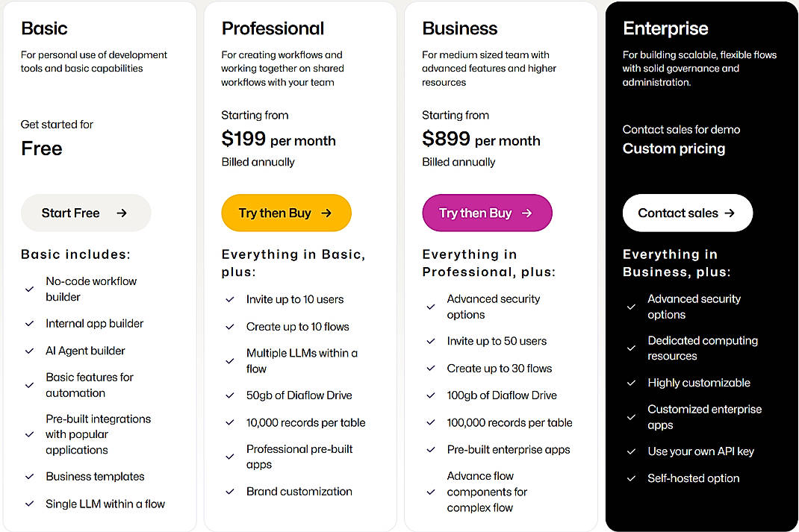
Task: Click Try then Buy on the Business plan
Action: (x=487, y=213)
